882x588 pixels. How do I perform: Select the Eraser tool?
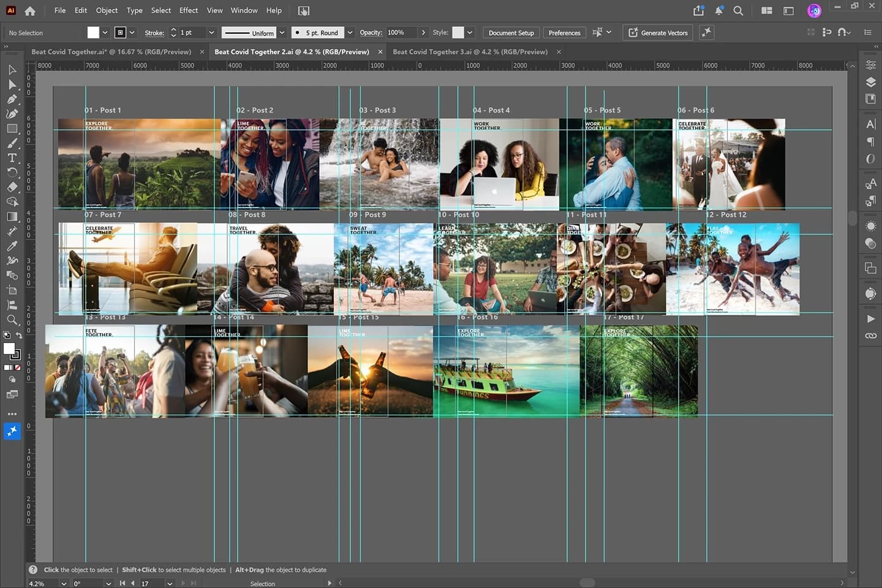[12, 187]
